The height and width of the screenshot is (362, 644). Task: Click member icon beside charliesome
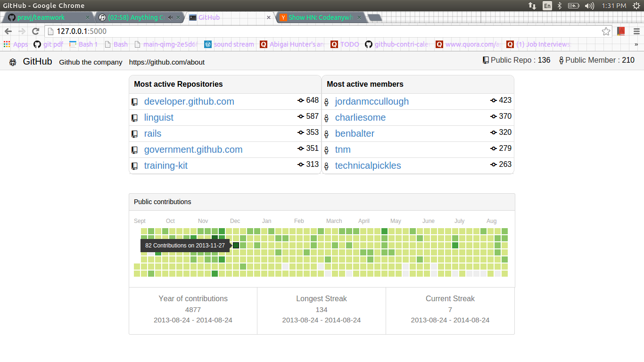coord(326,118)
